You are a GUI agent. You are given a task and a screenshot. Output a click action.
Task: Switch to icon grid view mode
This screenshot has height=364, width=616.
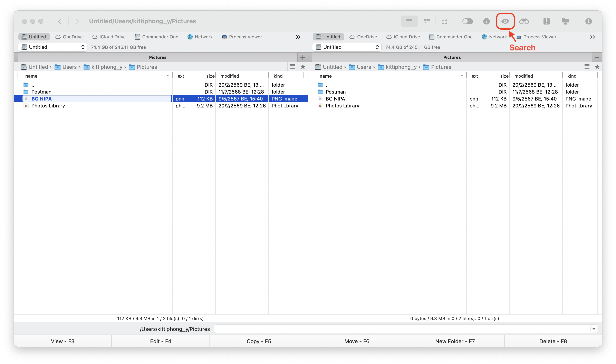(x=444, y=21)
